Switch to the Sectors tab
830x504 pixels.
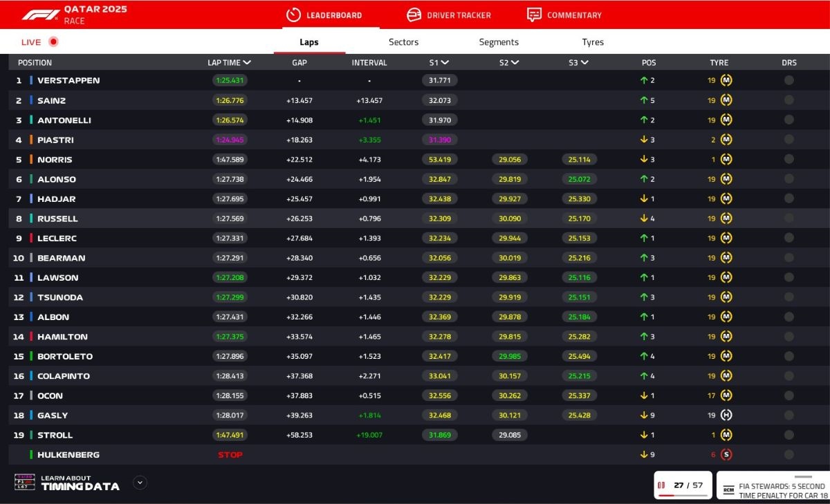[403, 42]
